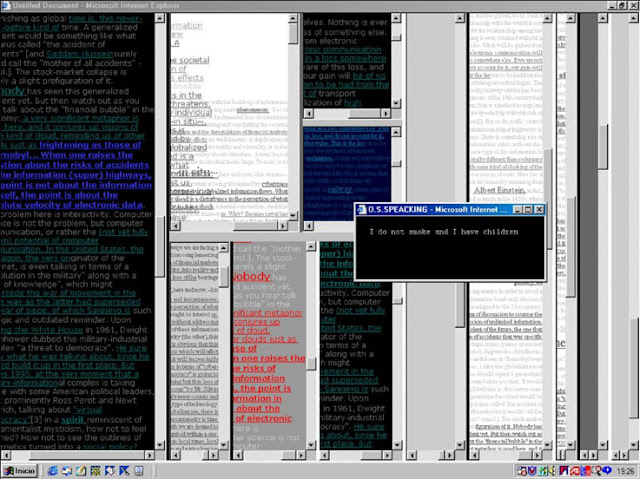640x479 pixels.
Task: Click the bold 'spirit' link
Action: point(73,419)
